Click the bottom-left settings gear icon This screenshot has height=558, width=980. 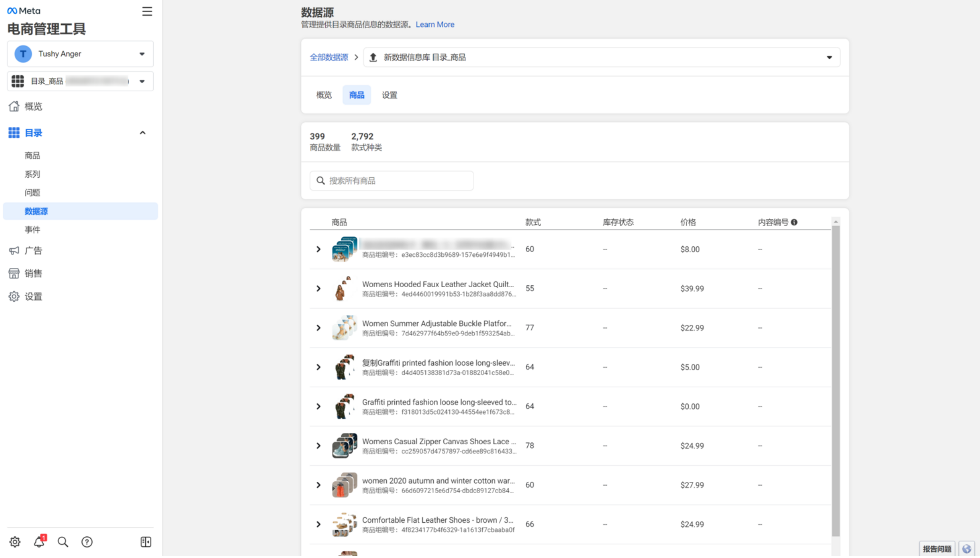tap(15, 542)
